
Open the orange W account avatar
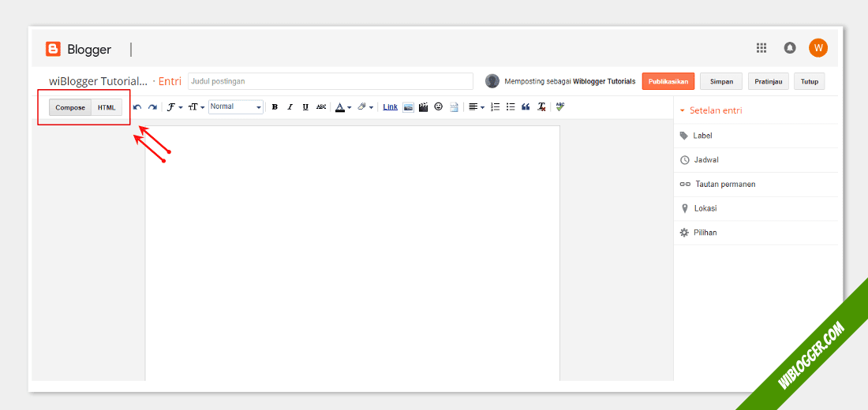click(818, 47)
